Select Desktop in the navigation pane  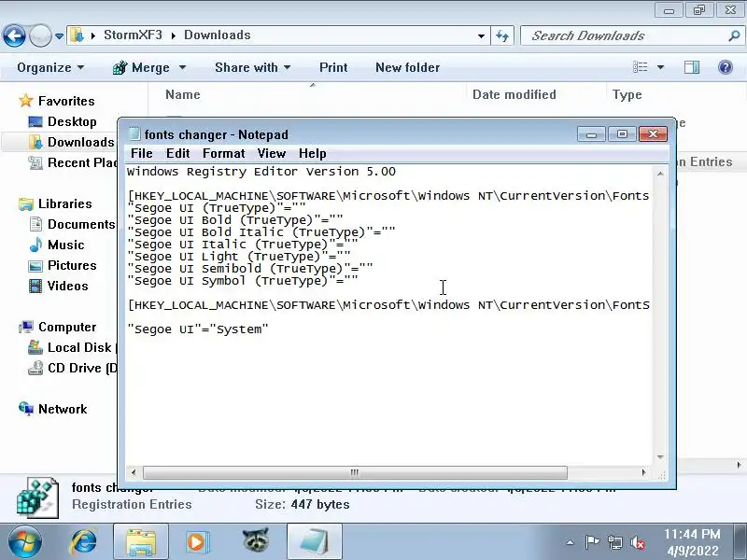tap(72, 121)
